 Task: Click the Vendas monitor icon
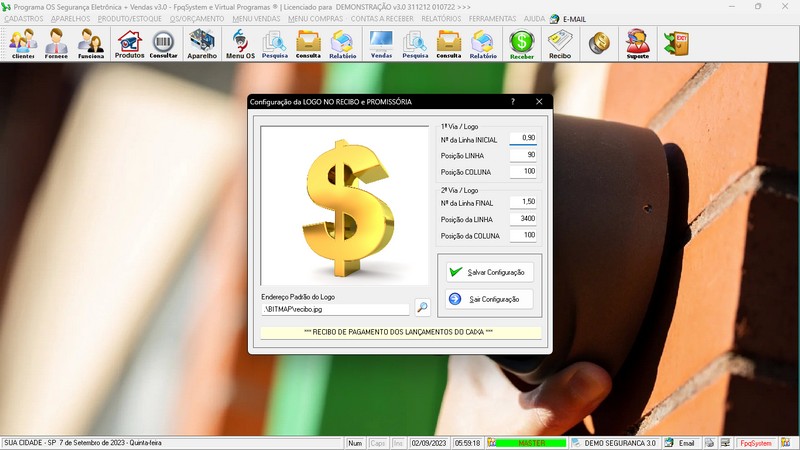tap(381, 44)
